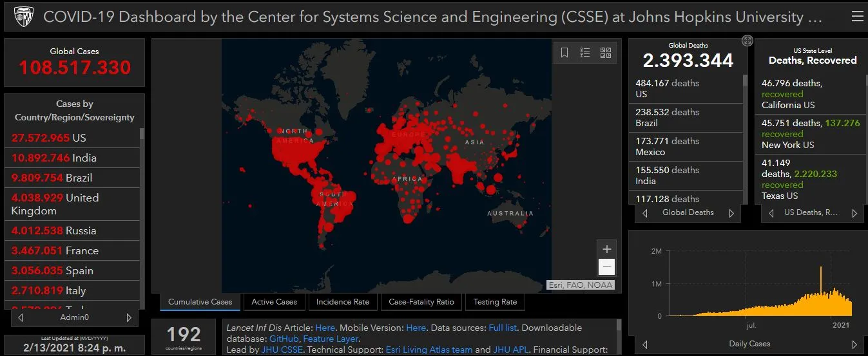The image size is (868, 356).
Task: Zoom out the map with minus button
Action: [x=606, y=267]
